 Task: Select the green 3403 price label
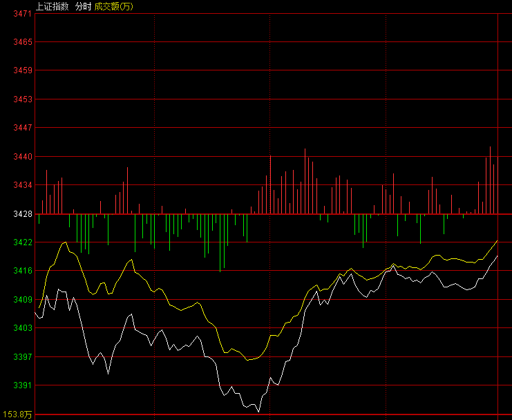tap(23, 328)
